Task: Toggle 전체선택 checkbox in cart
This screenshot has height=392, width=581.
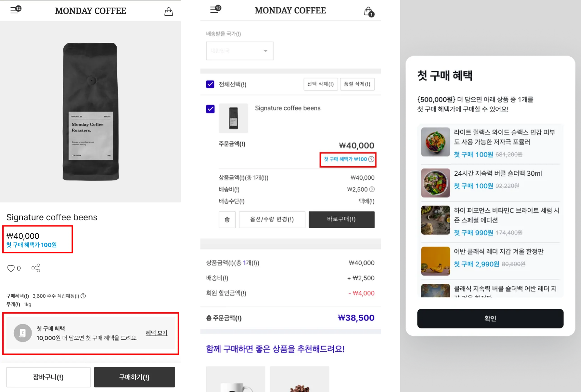Action: coord(210,84)
